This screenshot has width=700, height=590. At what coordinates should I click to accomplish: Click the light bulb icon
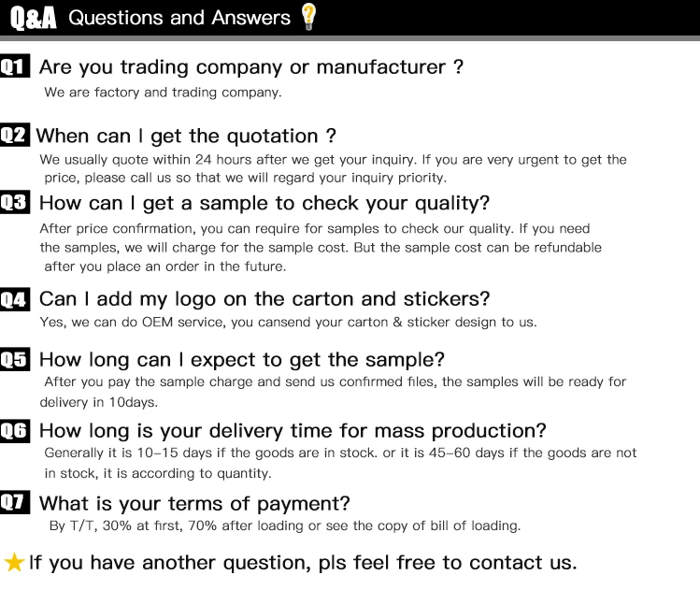308,17
